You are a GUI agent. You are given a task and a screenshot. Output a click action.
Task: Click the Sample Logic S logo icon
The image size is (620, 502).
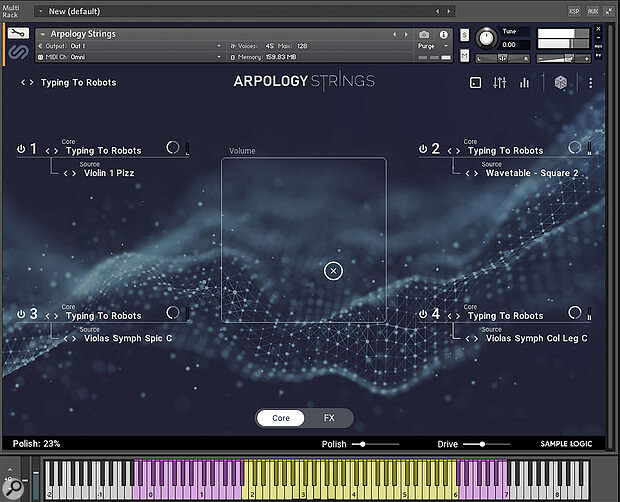pos(18,51)
